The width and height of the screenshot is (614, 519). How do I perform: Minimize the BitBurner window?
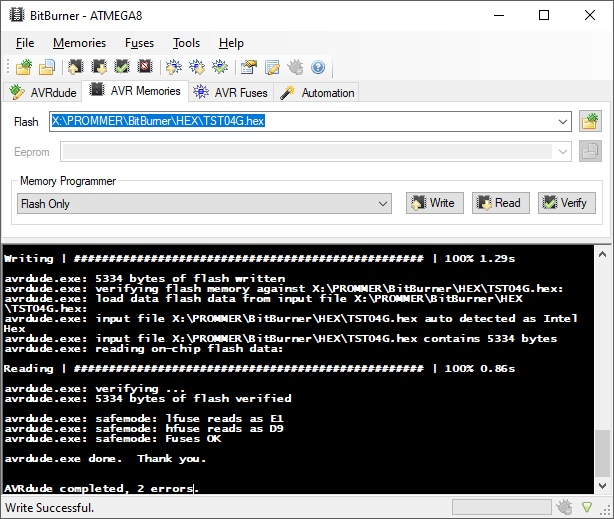[499, 15]
